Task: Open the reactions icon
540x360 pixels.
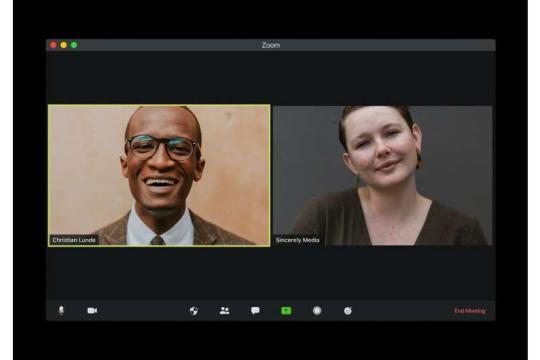Action: coord(348,311)
